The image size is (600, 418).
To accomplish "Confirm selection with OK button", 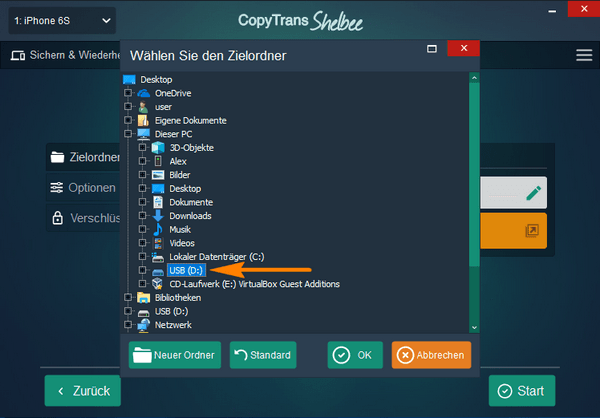I will (x=355, y=355).
